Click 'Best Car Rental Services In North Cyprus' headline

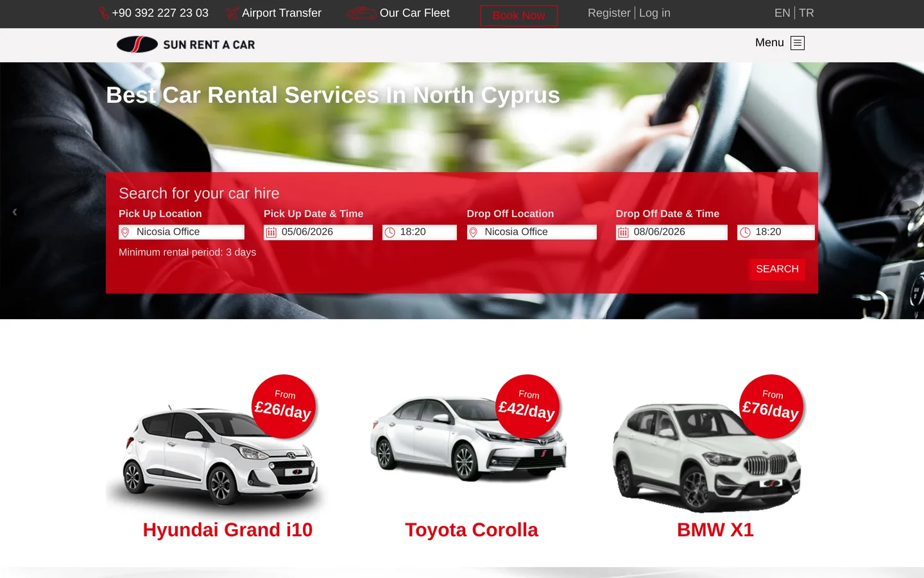click(333, 95)
